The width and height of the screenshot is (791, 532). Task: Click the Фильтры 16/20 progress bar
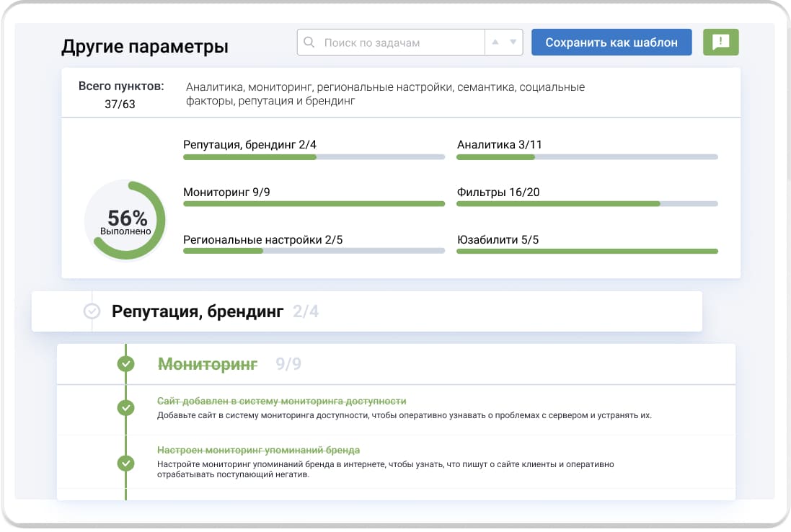(587, 204)
